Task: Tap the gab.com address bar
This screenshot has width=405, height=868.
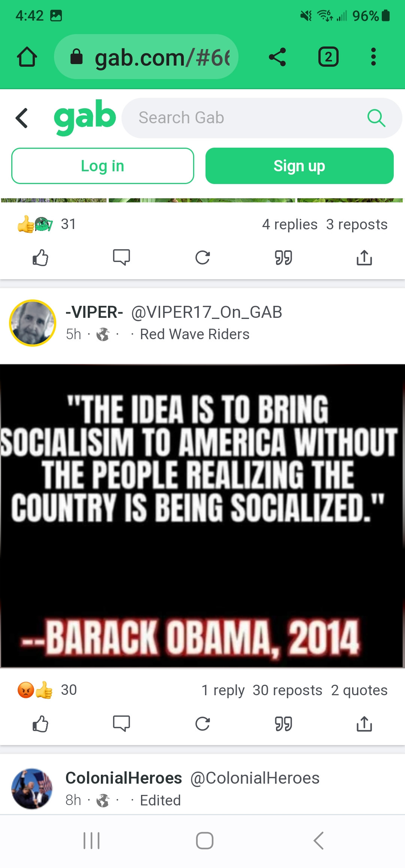Action: [x=146, y=57]
